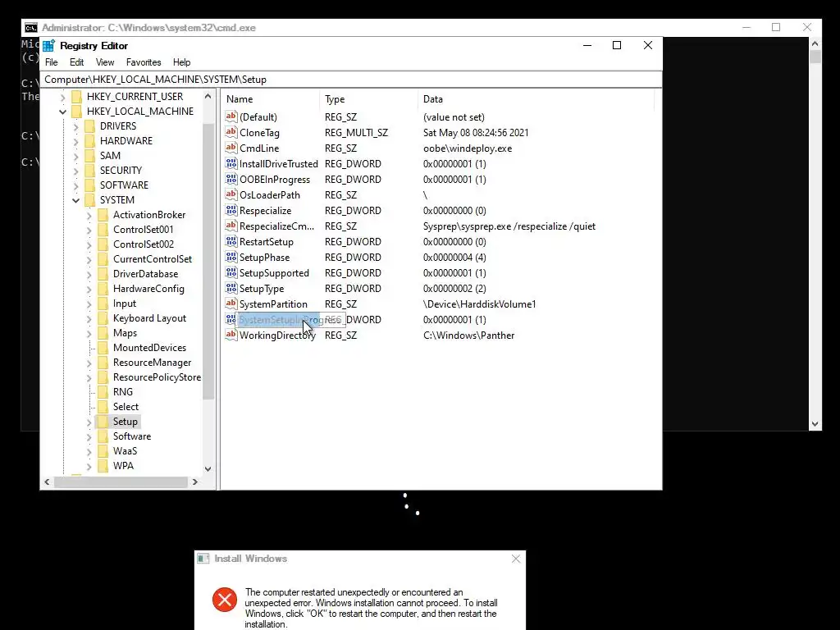This screenshot has width=840, height=630.
Task: Click the InstallDriveTrusted DWORD icon
Action: 231,163
